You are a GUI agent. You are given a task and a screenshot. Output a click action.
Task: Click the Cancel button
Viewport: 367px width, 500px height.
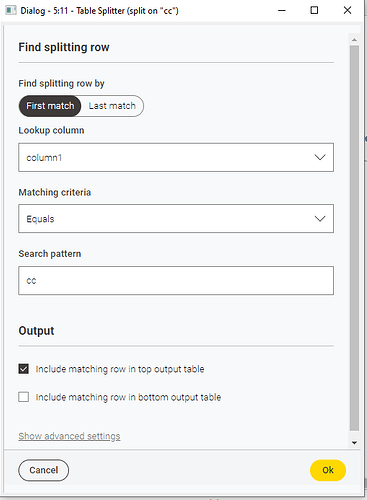pyautogui.click(x=44, y=470)
